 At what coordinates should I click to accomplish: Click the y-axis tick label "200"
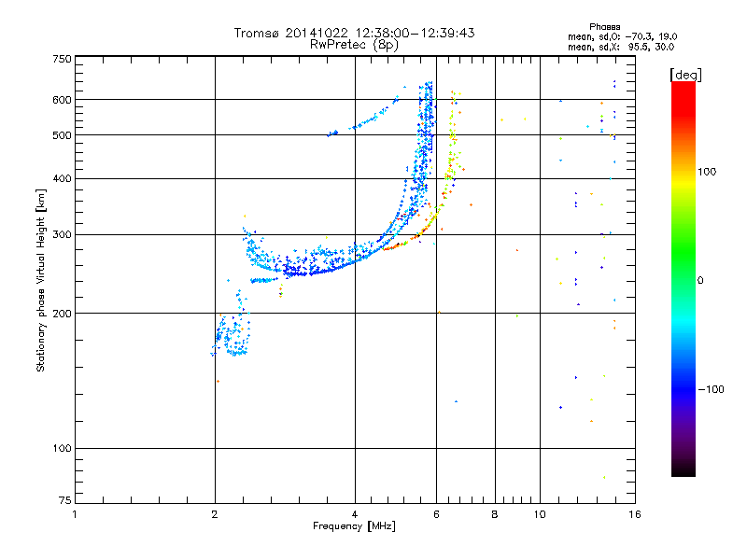coord(62,314)
